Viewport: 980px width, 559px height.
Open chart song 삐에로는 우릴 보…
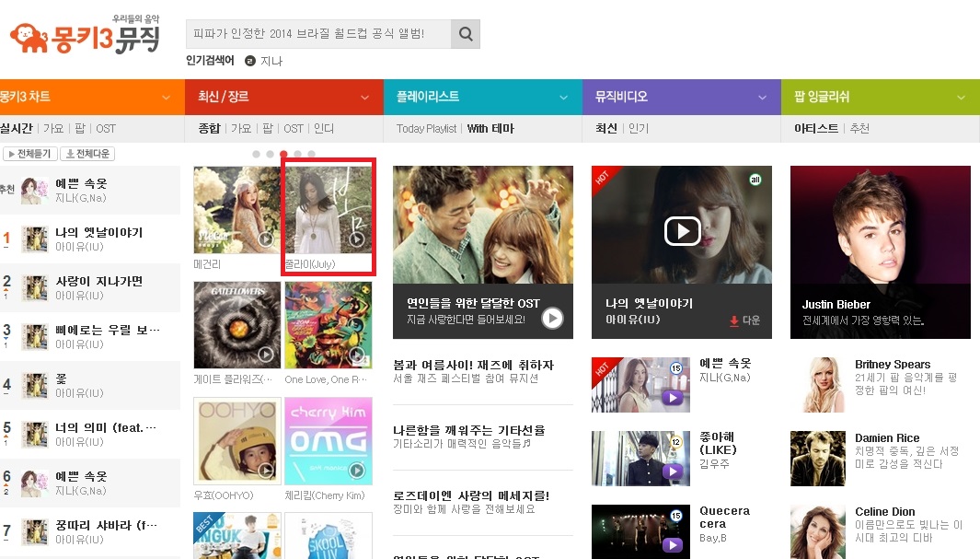[x=107, y=330]
